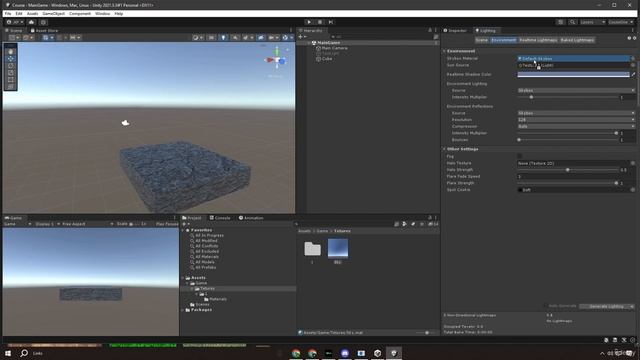The width and height of the screenshot is (640, 360).
Task: Open the GameObject menu
Action: [x=53, y=13]
